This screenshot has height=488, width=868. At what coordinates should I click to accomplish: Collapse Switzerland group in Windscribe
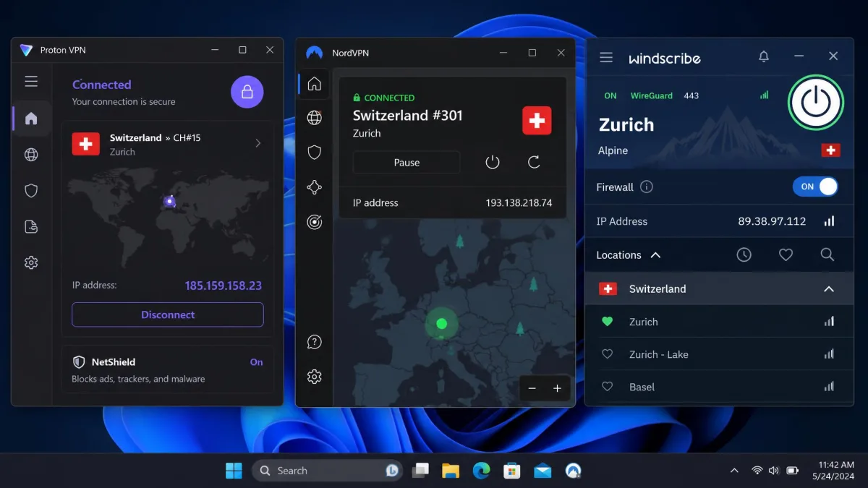click(x=829, y=289)
